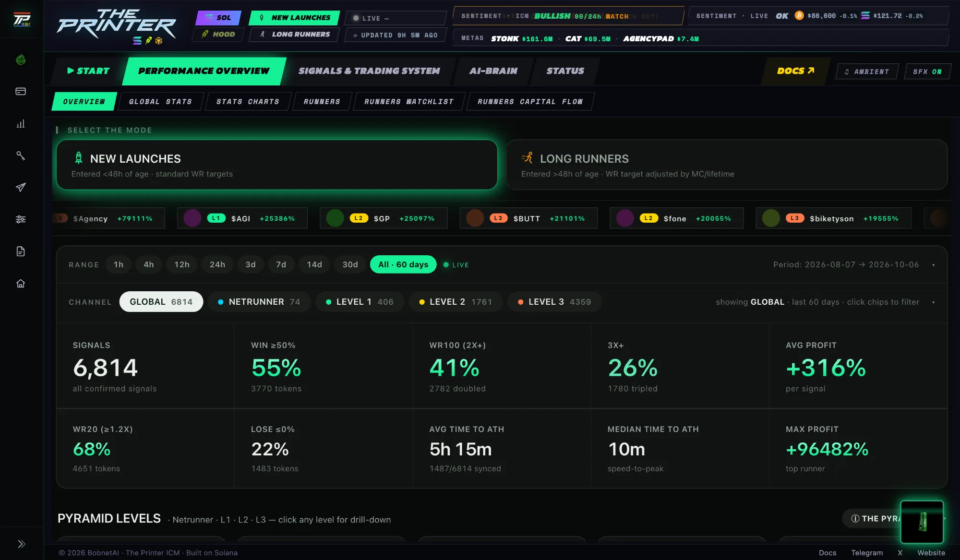
Task: Toggle SFX ON sound
Action: tap(927, 71)
